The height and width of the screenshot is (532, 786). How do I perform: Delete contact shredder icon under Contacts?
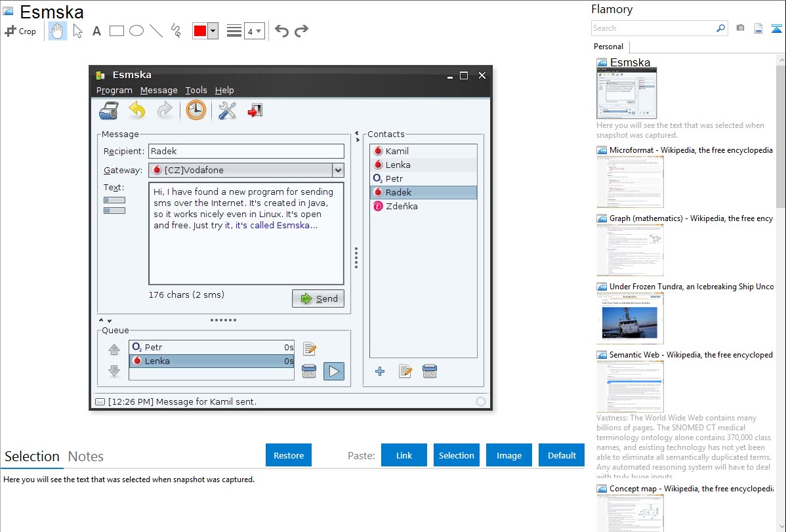(430, 371)
